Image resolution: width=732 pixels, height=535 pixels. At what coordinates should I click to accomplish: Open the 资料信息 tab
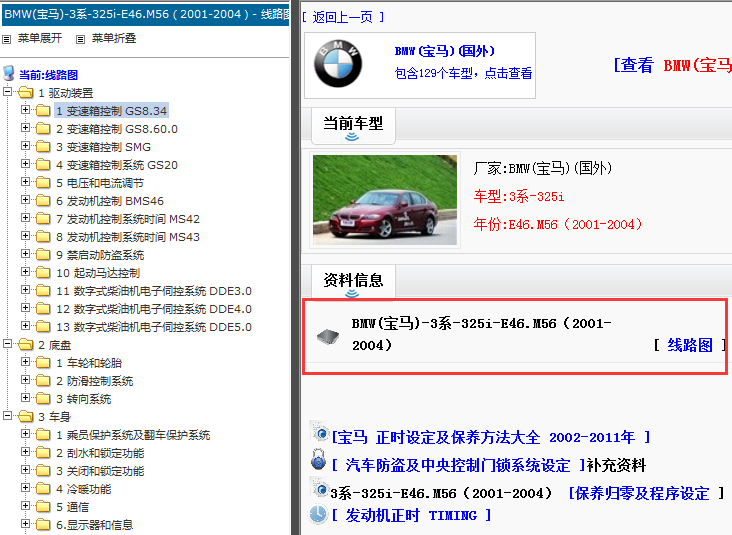point(353,280)
